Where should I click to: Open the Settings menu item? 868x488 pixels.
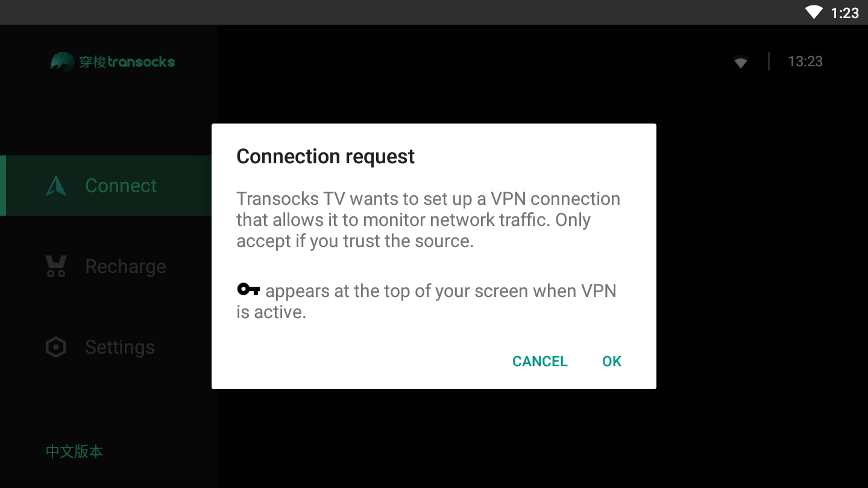pyautogui.click(x=106, y=347)
